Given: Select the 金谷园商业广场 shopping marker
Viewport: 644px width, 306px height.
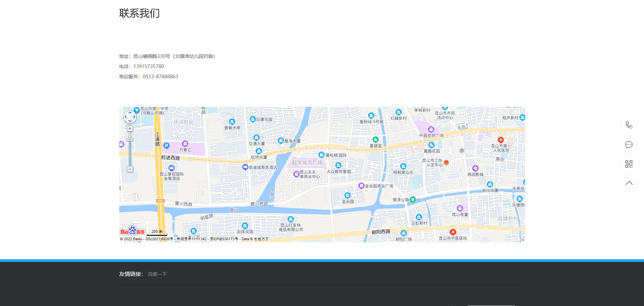Looking at the screenshot, I should tap(361, 186).
